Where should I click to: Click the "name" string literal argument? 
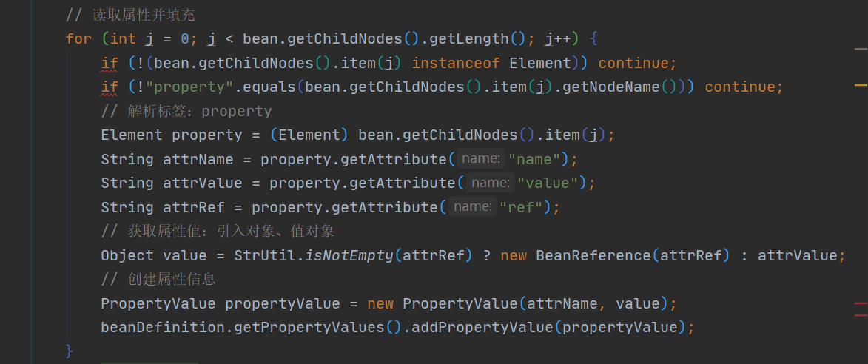(x=535, y=159)
